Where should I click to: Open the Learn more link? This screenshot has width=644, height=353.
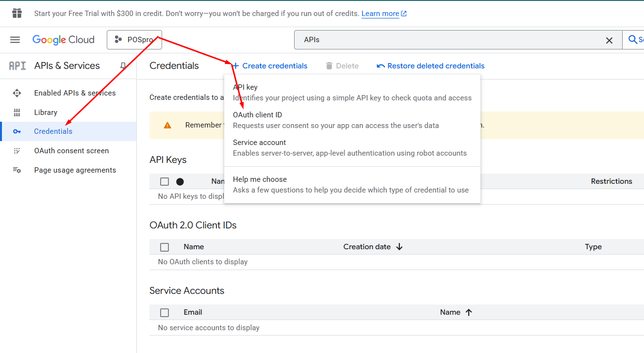(x=380, y=14)
